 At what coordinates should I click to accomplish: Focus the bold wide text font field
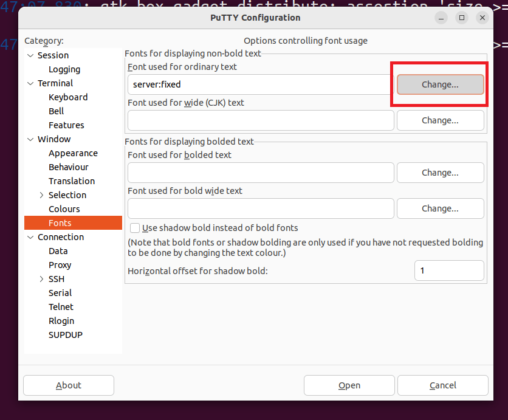261,208
